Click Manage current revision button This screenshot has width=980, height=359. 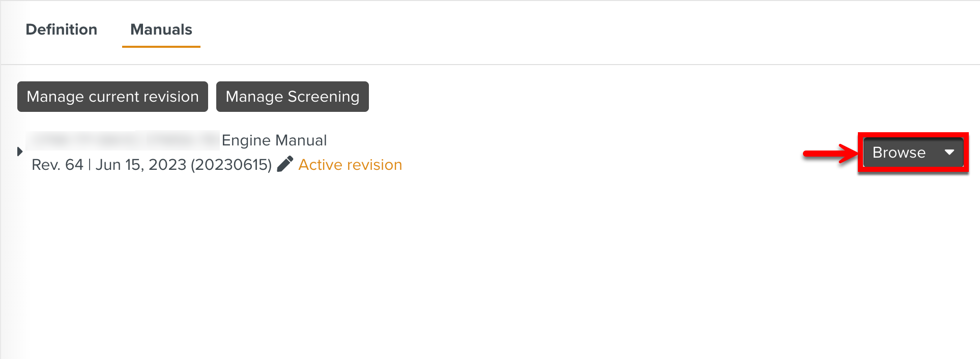[x=112, y=97]
